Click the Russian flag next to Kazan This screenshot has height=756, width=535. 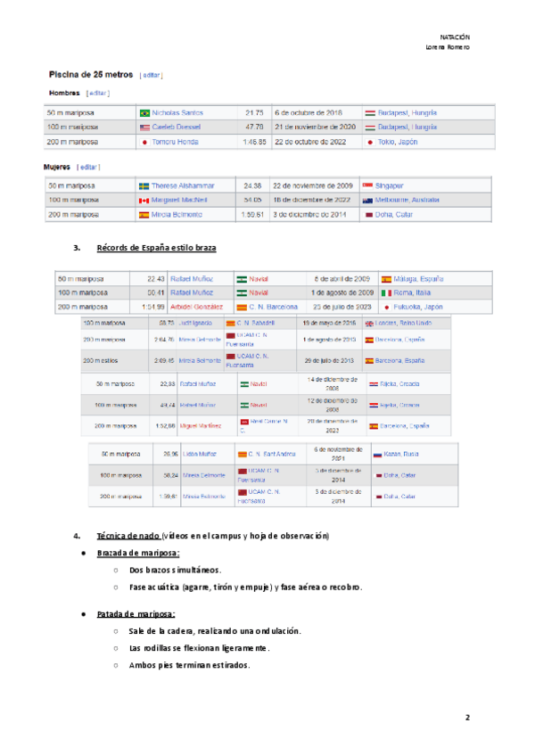(x=378, y=454)
